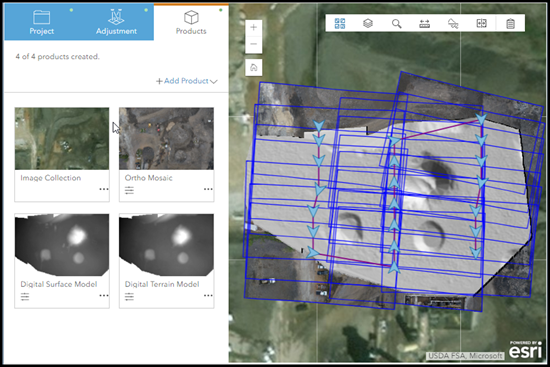Open the basemap gallery grid icon
Screen dimensions: 550x367
coord(340,24)
